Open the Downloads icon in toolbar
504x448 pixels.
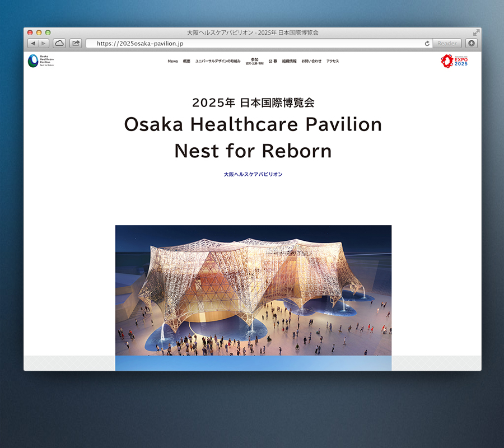471,43
